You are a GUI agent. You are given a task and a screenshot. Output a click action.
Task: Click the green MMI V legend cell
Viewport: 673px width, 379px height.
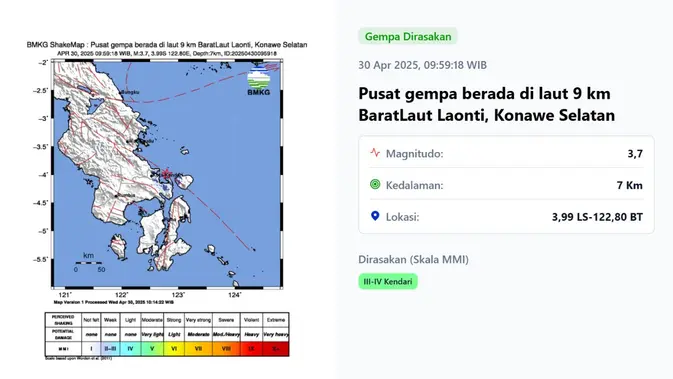click(x=152, y=349)
